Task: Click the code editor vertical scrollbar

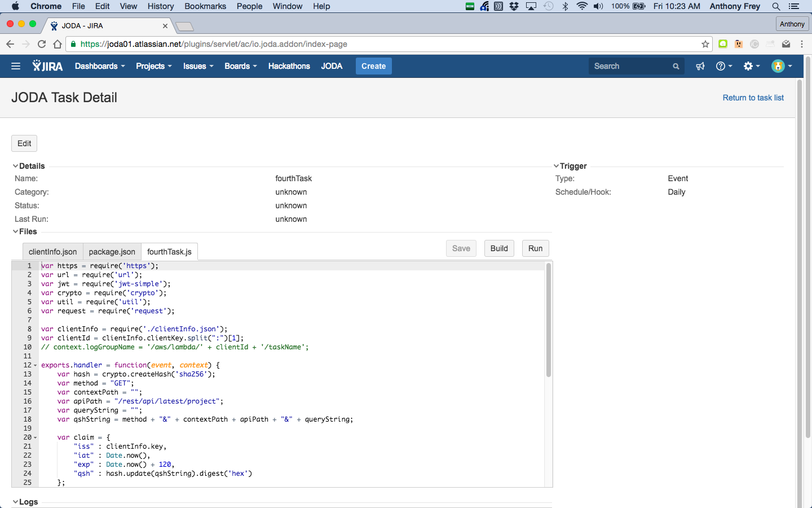Action: 549,321
